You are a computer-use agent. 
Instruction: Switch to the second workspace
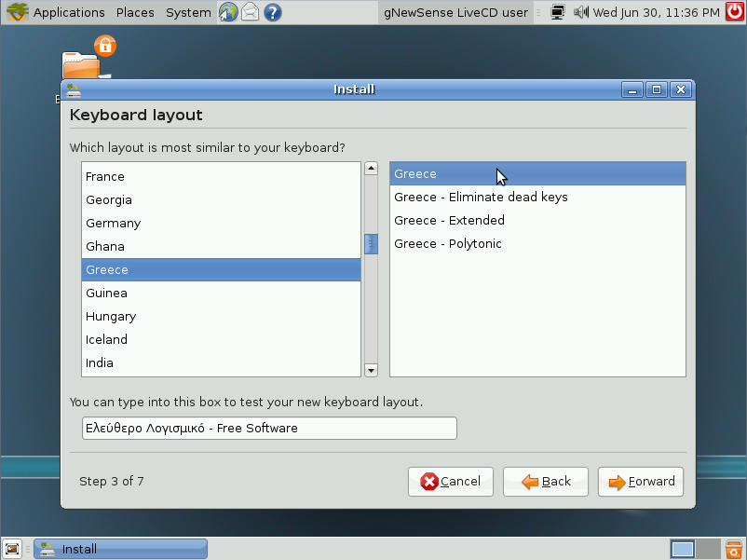(x=708, y=549)
